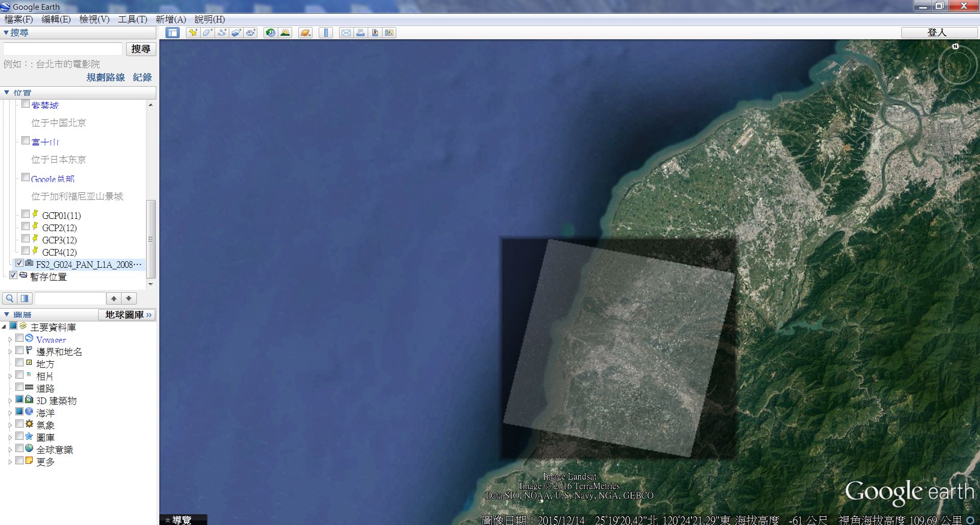
Task: Open the 編輯(E) menu
Action: click(56, 19)
